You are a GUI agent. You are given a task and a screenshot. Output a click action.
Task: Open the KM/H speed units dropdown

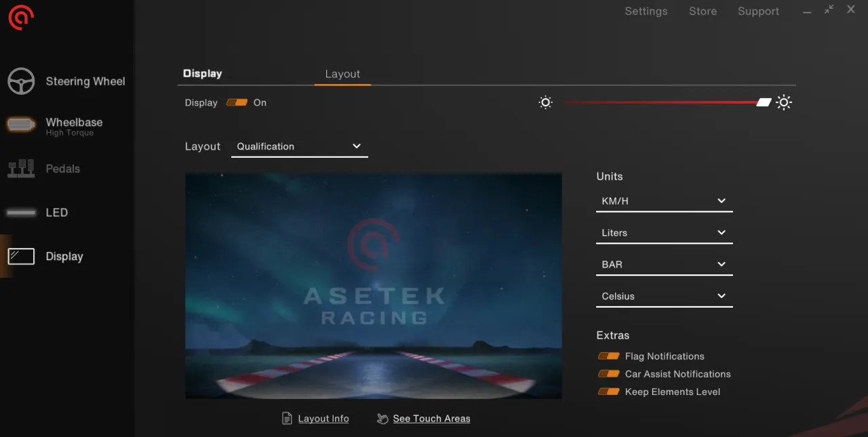tap(665, 201)
